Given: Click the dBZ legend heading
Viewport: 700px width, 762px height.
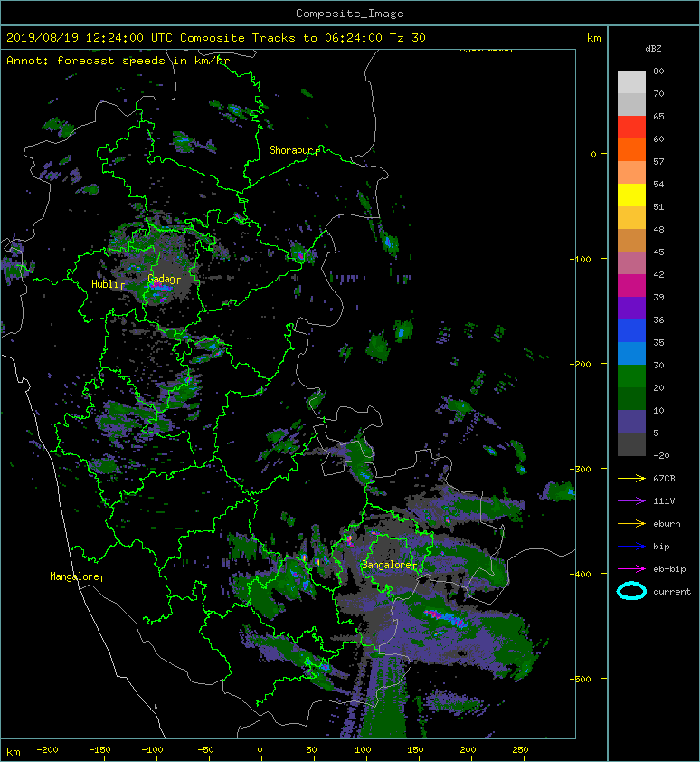Looking at the screenshot, I should [x=653, y=49].
